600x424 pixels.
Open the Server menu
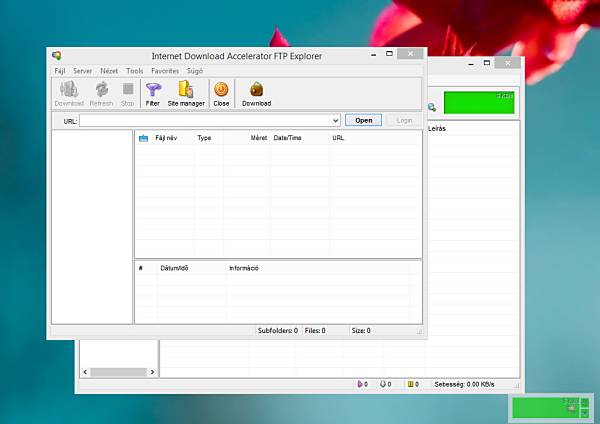[82, 71]
